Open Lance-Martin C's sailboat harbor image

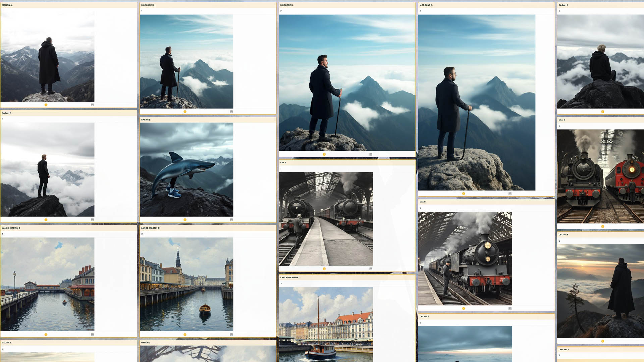point(326,324)
